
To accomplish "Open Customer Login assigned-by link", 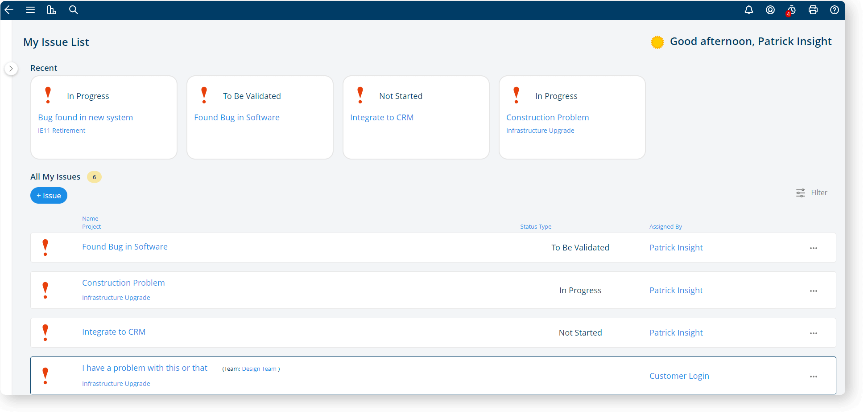I will pos(679,376).
